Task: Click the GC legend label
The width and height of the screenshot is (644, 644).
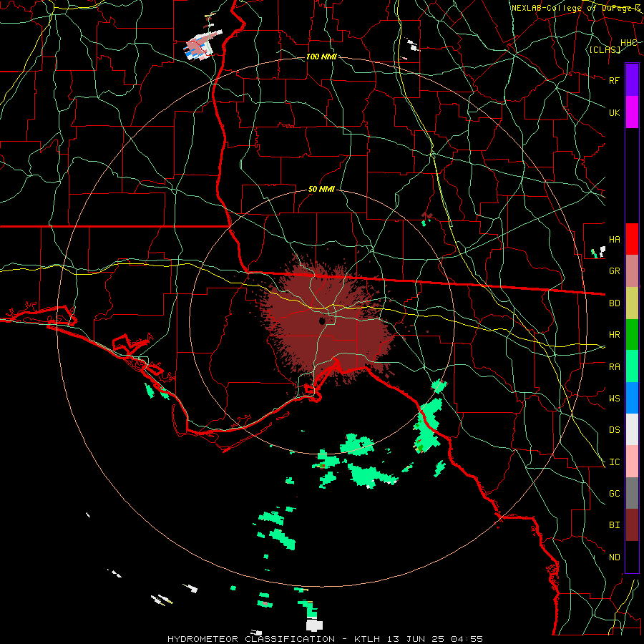Action: coord(614,494)
